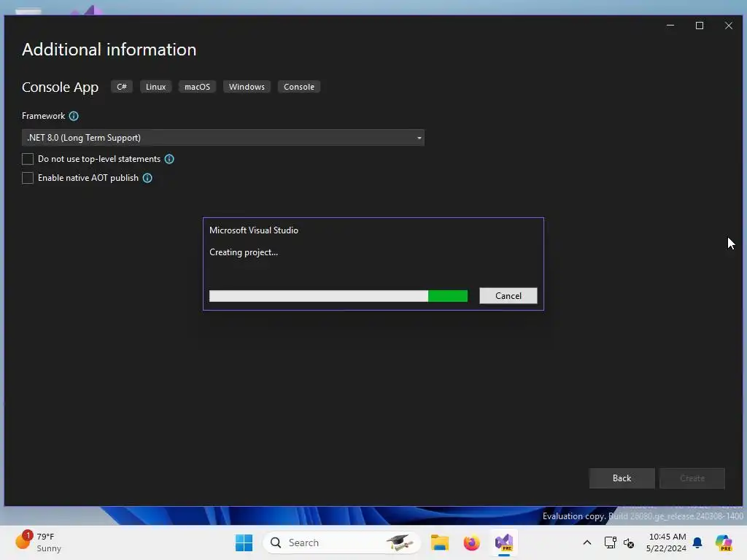
Task: Show hidden system tray icons
Action: tap(587, 542)
